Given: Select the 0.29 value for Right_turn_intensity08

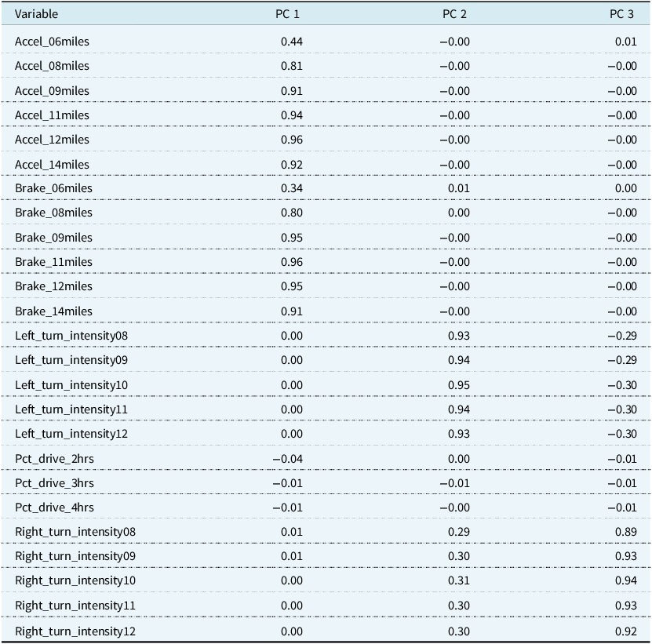Looking at the screenshot, I should (459, 532).
